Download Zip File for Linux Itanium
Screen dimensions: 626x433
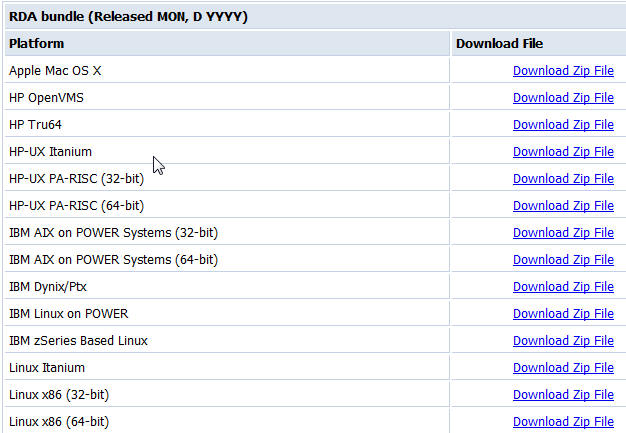tap(563, 368)
